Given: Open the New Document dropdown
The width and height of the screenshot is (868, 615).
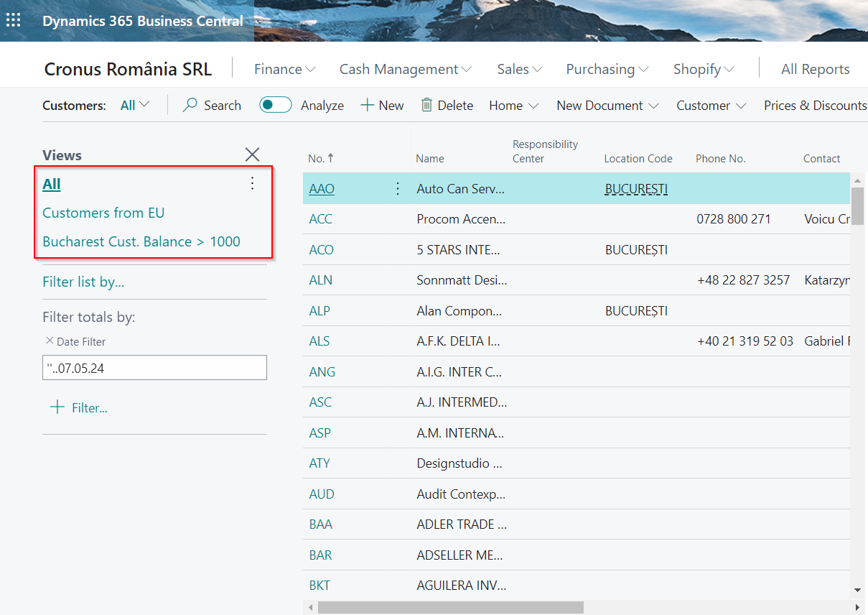Looking at the screenshot, I should pyautogui.click(x=607, y=106).
